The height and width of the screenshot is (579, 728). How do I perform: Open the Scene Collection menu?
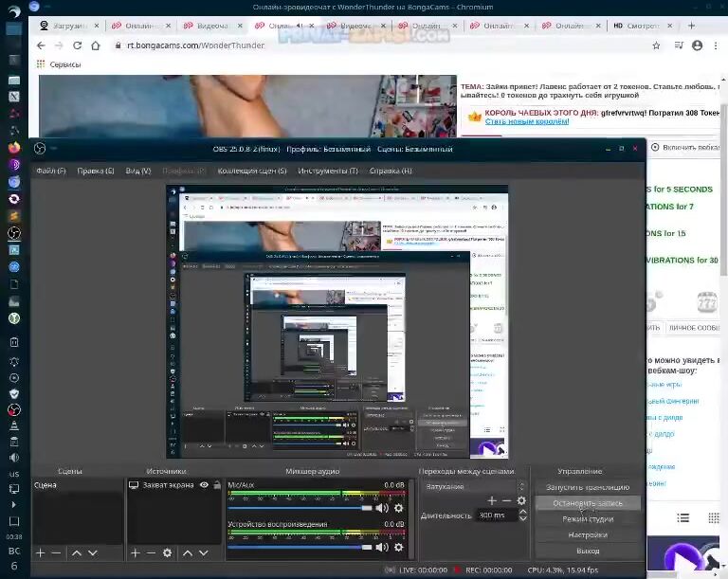pyautogui.click(x=251, y=171)
